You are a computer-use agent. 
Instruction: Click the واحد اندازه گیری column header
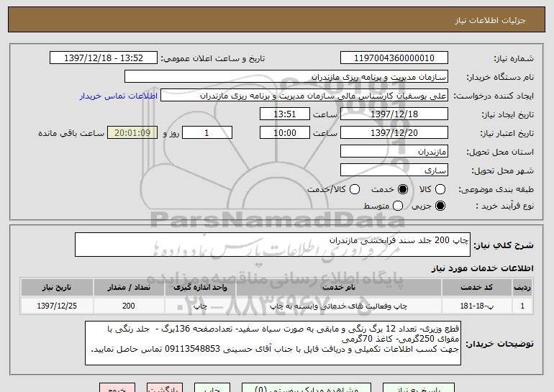click(x=200, y=287)
